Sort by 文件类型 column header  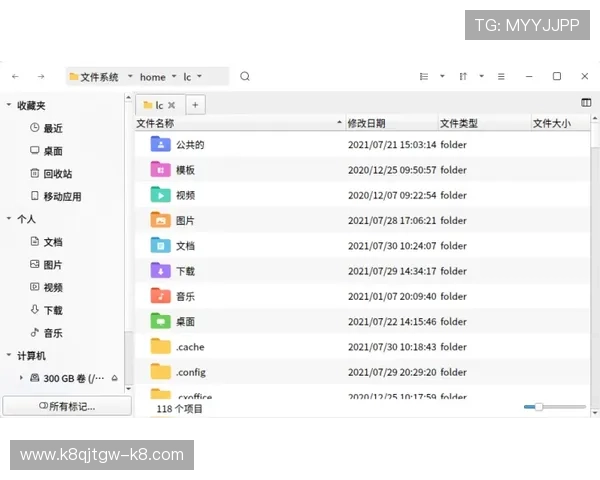[484, 123]
